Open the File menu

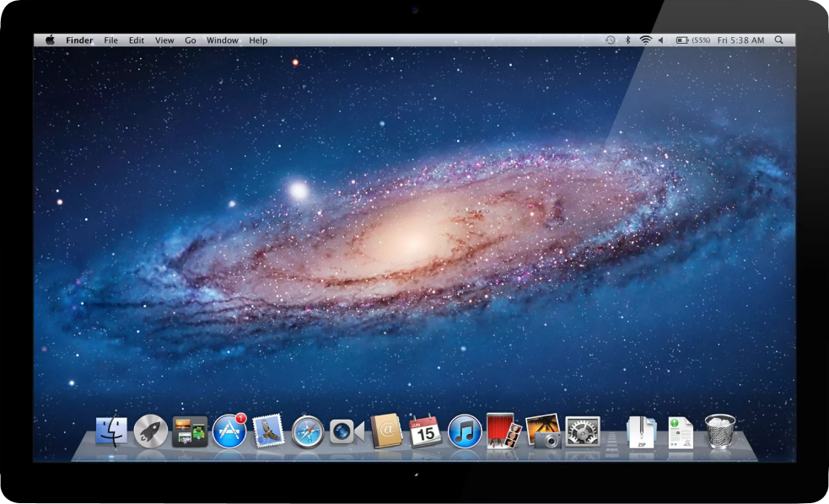tap(111, 40)
